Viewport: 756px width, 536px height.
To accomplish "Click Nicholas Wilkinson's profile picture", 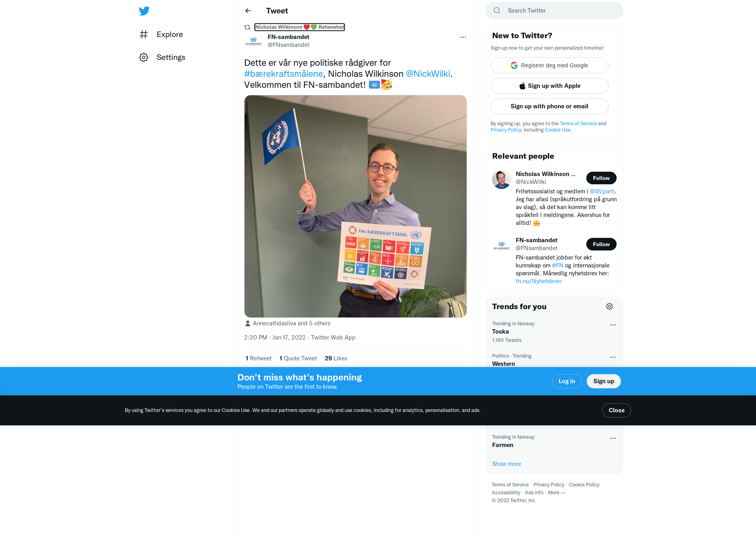I will pos(502,180).
